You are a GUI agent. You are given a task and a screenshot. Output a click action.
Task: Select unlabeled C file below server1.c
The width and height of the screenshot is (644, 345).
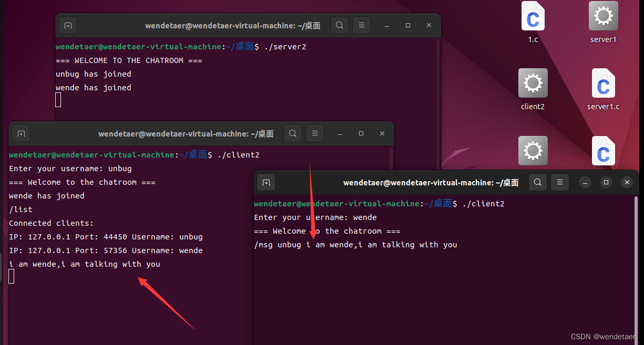point(603,151)
